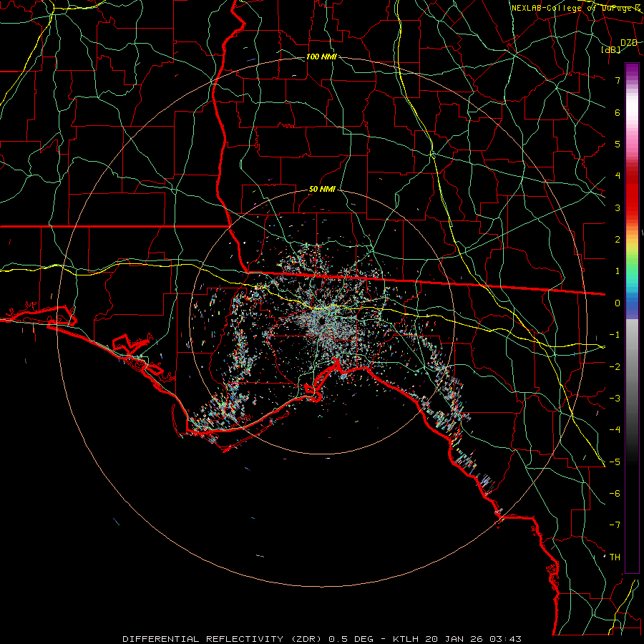Viewport: 644px width, 644px height.
Task: Click the 4 value on color scale
Action: point(618,176)
